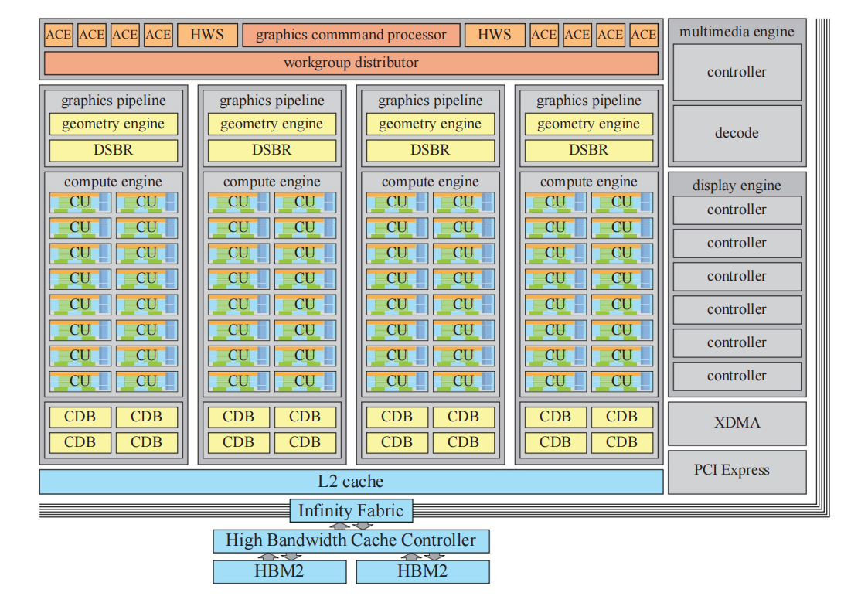The image size is (868, 603).
Task: Enable a CDB block in the fourth compute engine
Action: [x=555, y=417]
